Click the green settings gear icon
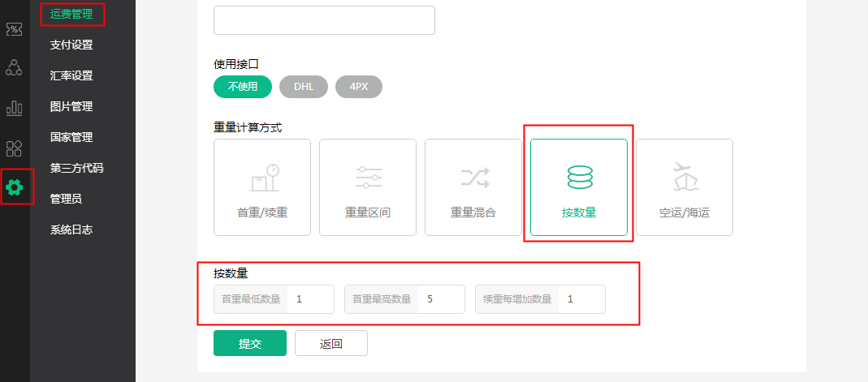 pyautogui.click(x=14, y=187)
